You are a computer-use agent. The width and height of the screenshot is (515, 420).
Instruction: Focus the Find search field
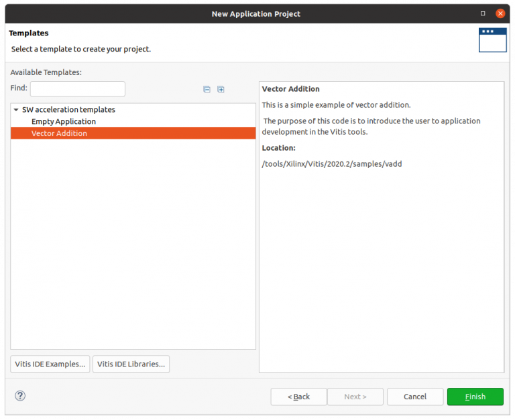point(77,88)
